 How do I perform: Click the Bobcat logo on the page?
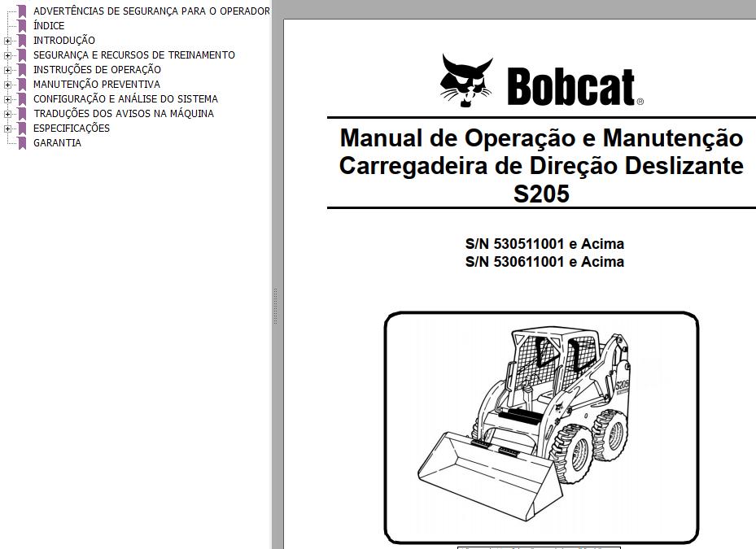coord(541,81)
